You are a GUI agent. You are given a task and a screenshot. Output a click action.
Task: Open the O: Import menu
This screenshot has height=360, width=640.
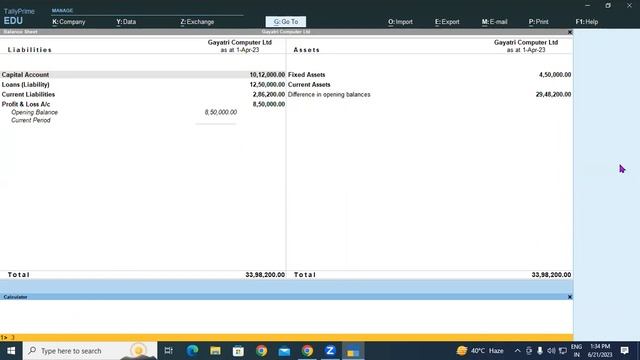click(400, 22)
